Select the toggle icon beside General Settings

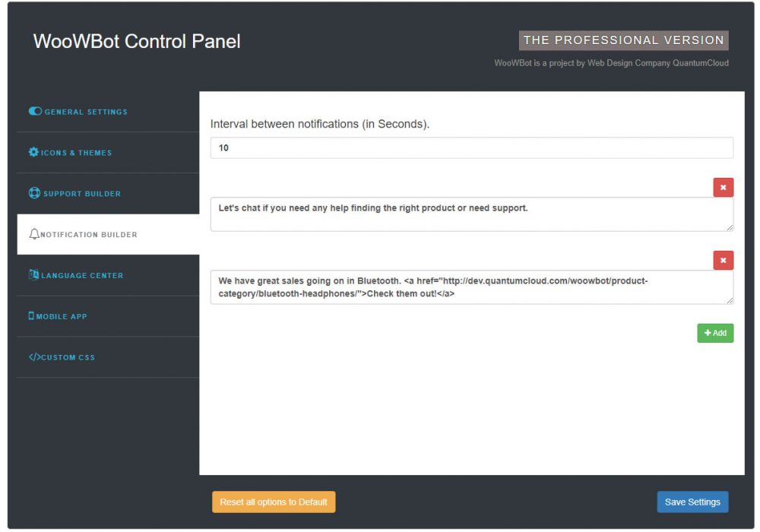34,111
